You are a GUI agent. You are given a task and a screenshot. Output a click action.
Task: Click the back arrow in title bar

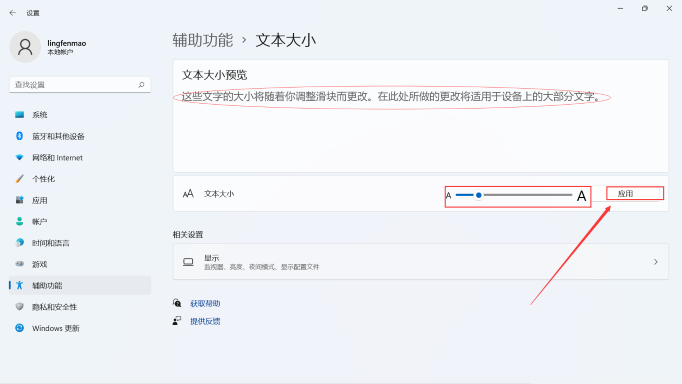(13, 13)
